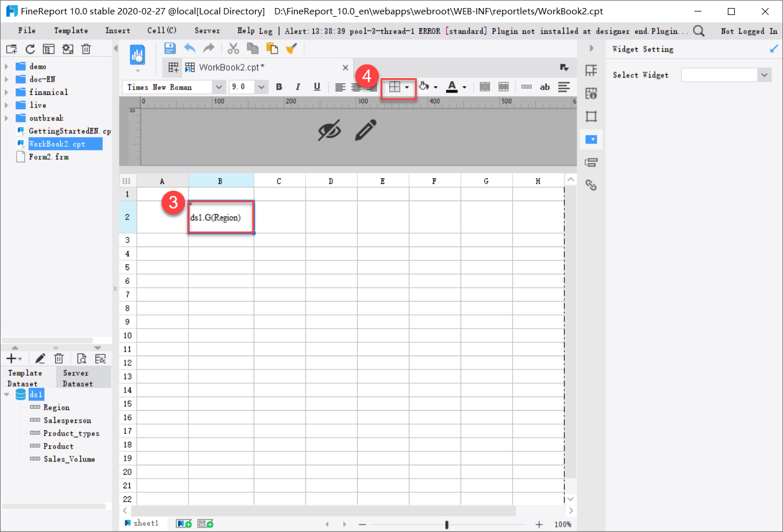
Task: Click the Not Logged In link
Action: coord(749,30)
